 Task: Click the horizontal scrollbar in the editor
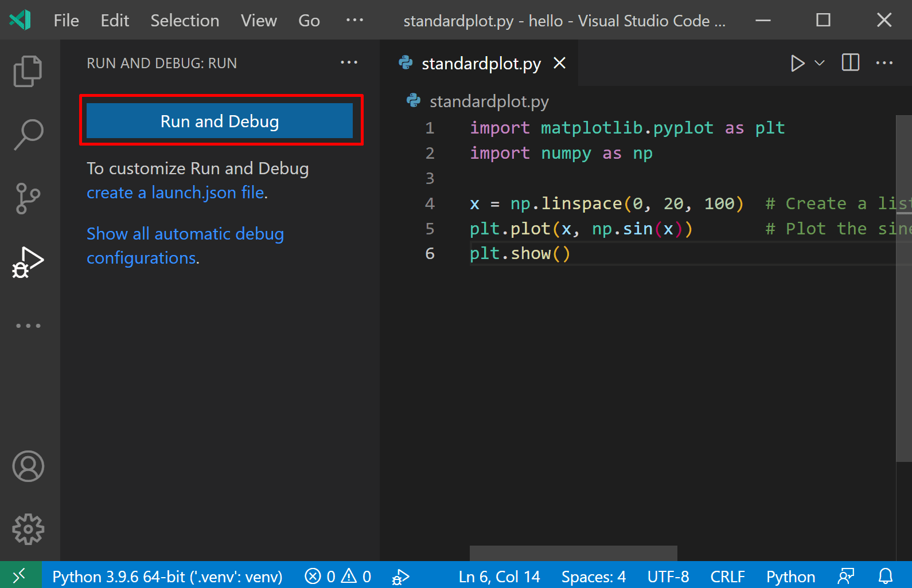(573, 553)
